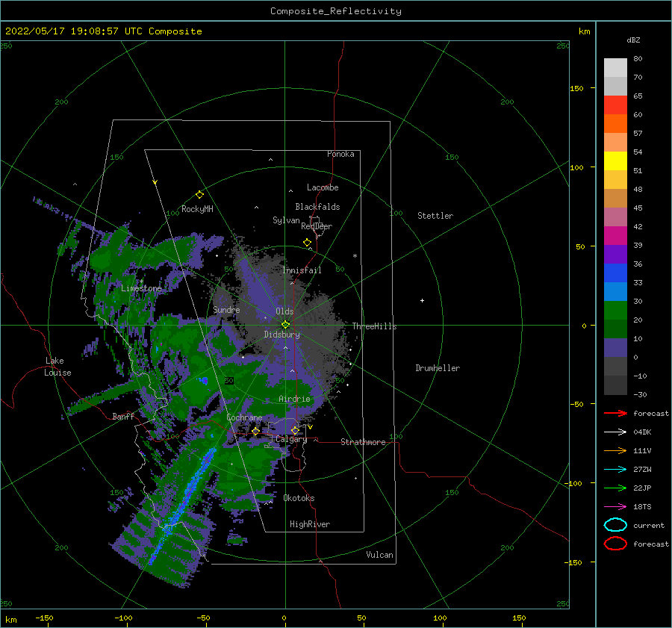Click the Vulcan label
This screenshot has height=628, width=672.
(x=380, y=555)
